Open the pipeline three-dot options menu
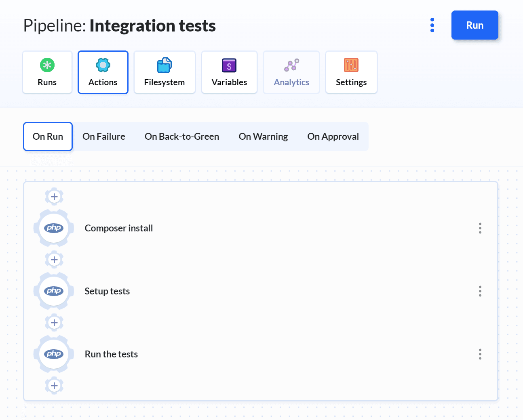 432,25
